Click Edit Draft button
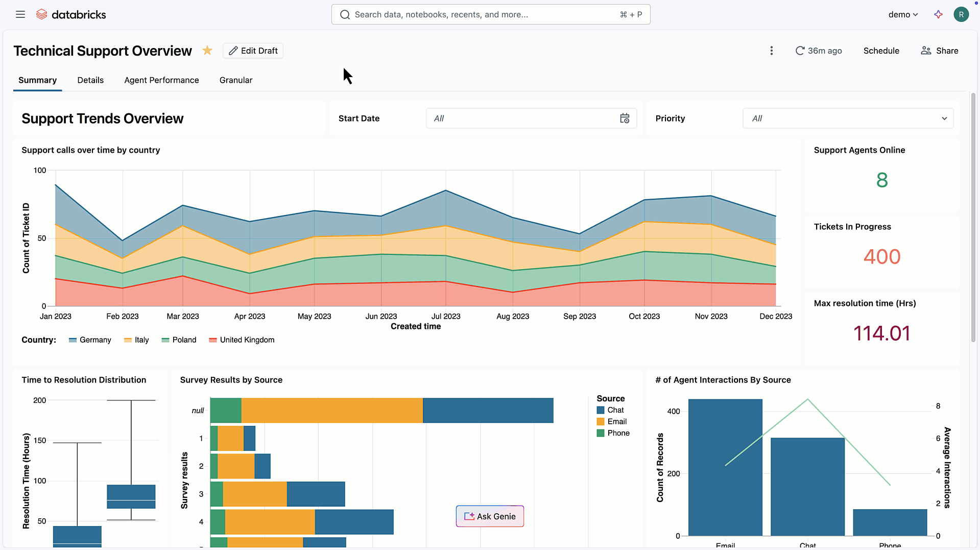 [253, 51]
